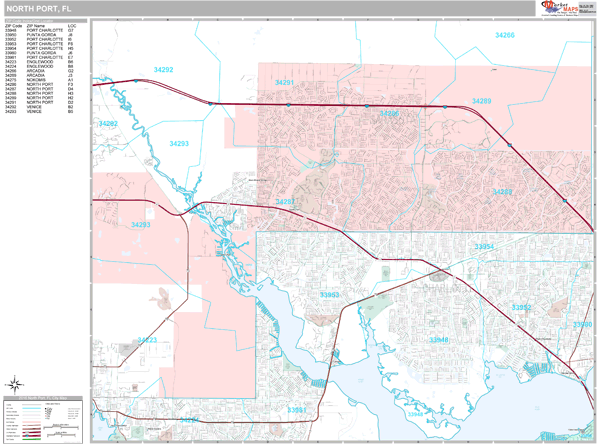600x444 pixels.
Task: Click the map legend box
Action: coord(46,419)
